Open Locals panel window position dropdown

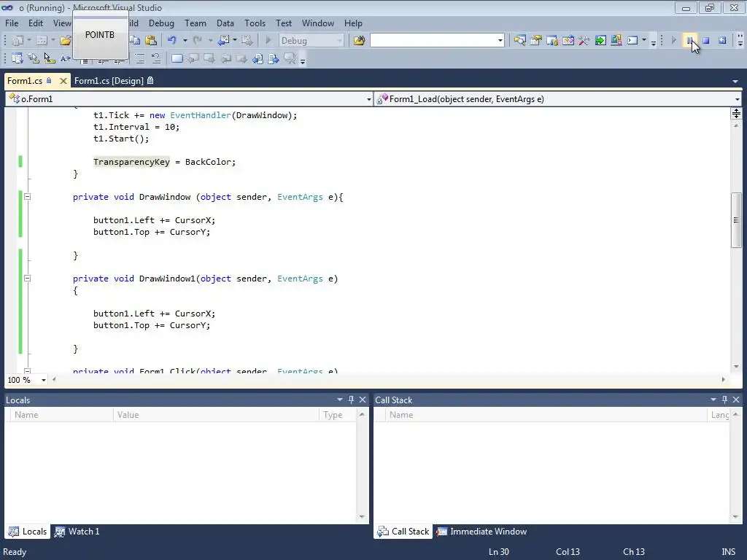(340, 400)
